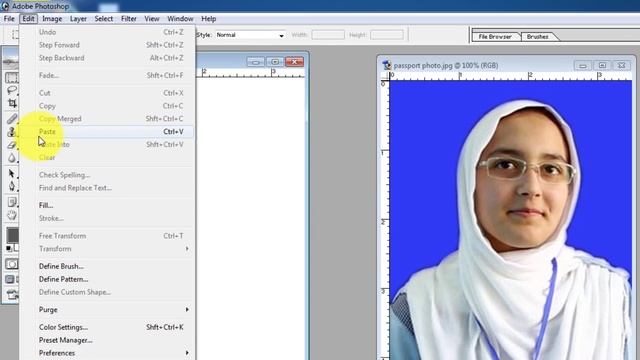This screenshot has width=640, height=360.
Task: Select the Pen tool
Action: point(11,187)
